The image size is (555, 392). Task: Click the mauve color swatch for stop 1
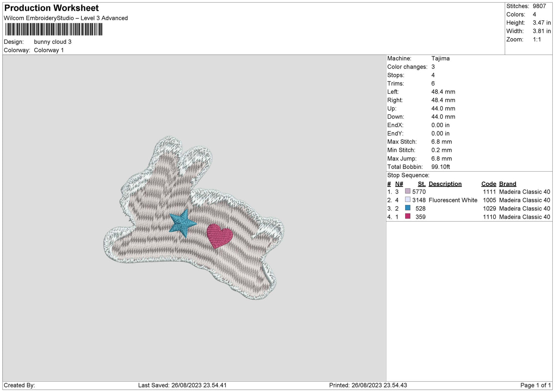tap(408, 191)
